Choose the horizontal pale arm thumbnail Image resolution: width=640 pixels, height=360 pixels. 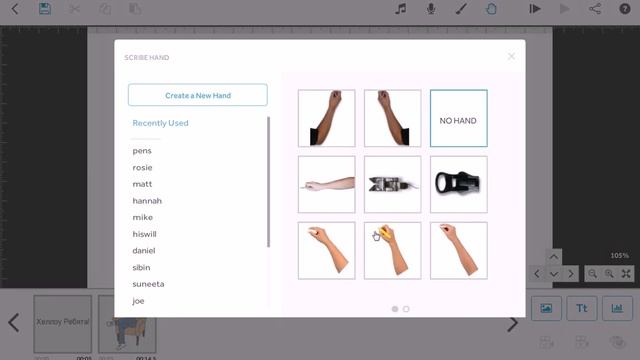pyautogui.click(x=327, y=184)
